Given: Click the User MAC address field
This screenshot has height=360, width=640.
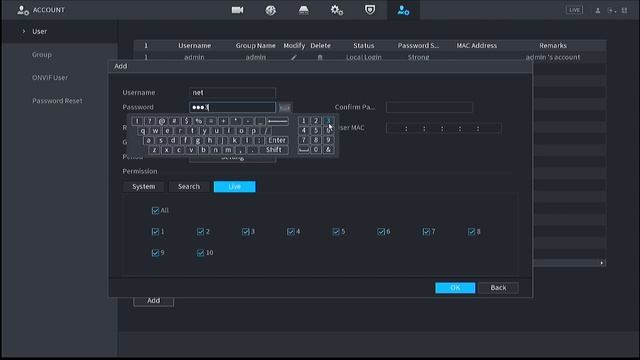Looking at the screenshot, I should [x=444, y=128].
